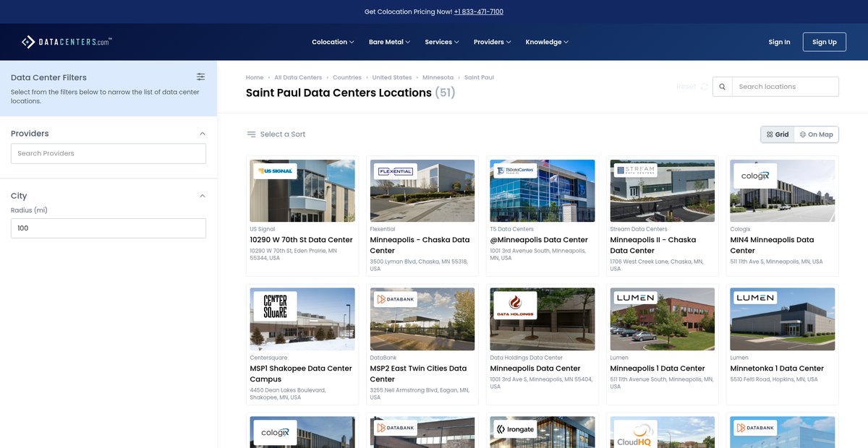868x448 pixels.
Task: Click the search magnifier icon
Action: click(x=722, y=87)
